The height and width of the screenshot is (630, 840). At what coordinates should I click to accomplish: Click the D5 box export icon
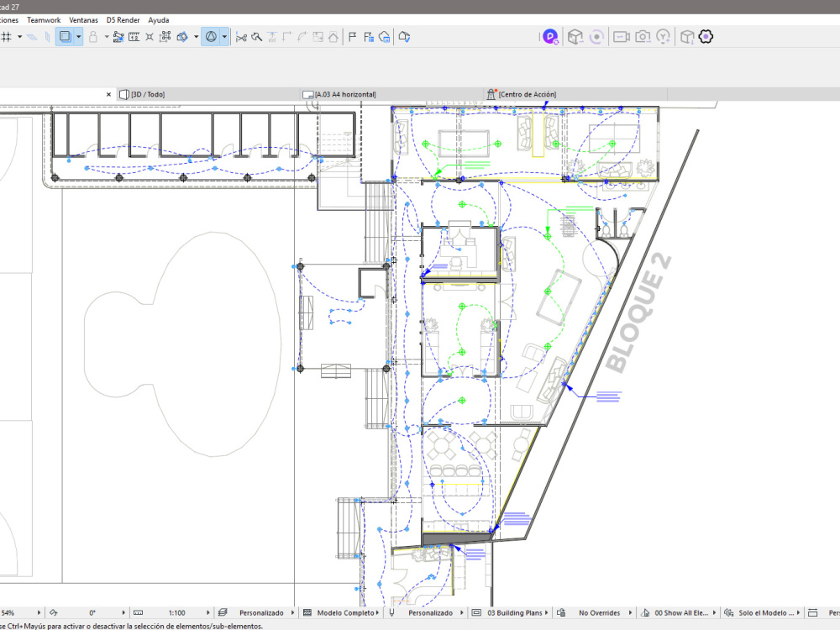687,36
